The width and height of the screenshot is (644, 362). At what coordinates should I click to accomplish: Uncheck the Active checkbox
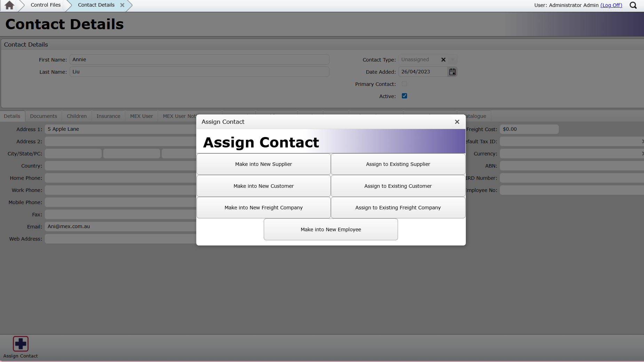coord(404,96)
